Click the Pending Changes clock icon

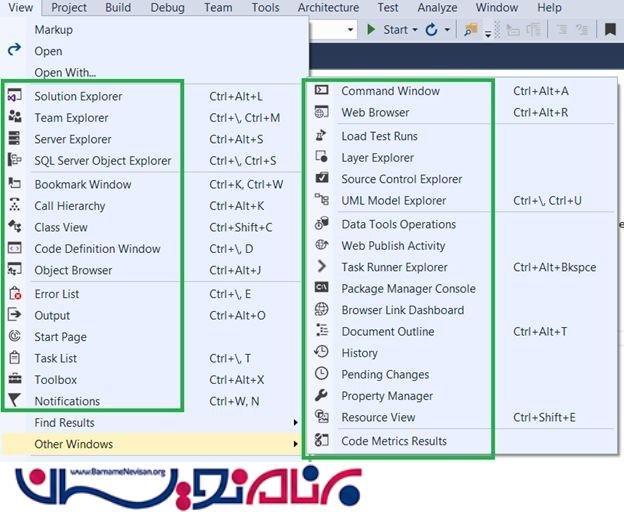tap(322, 373)
